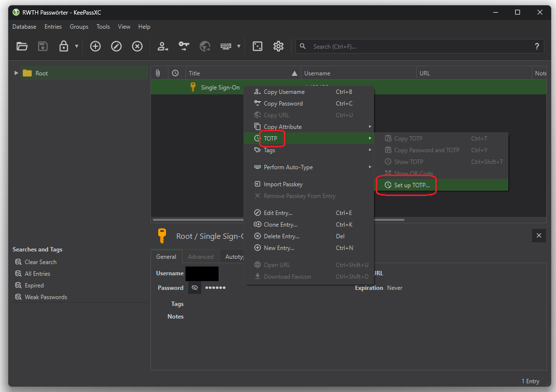Reveal the password in the entry preview
The height and width of the screenshot is (392, 556).
click(x=194, y=287)
